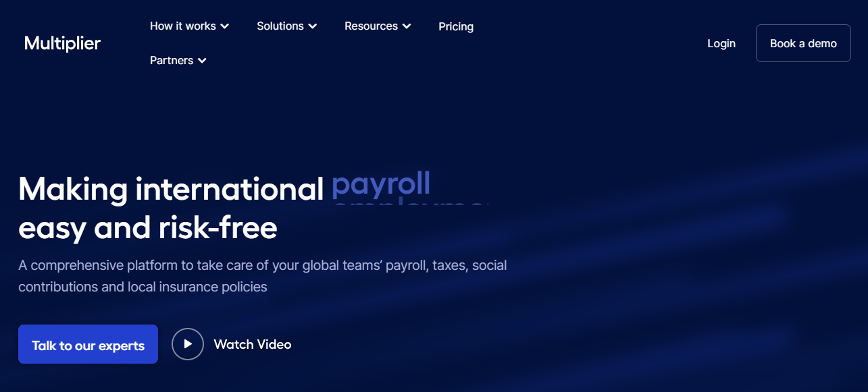Click the Login link
868x392 pixels.
(x=721, y=43)
